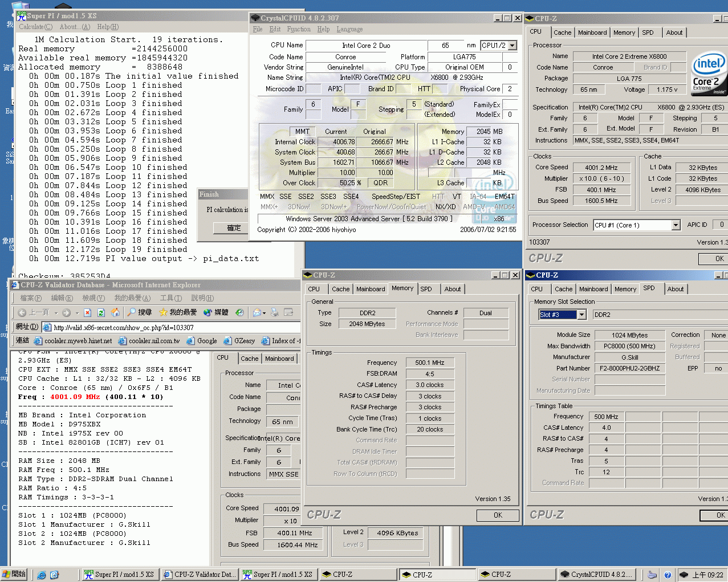
Task: Click OK in the CPU-Z Memory window
Action: click(498, 515)
